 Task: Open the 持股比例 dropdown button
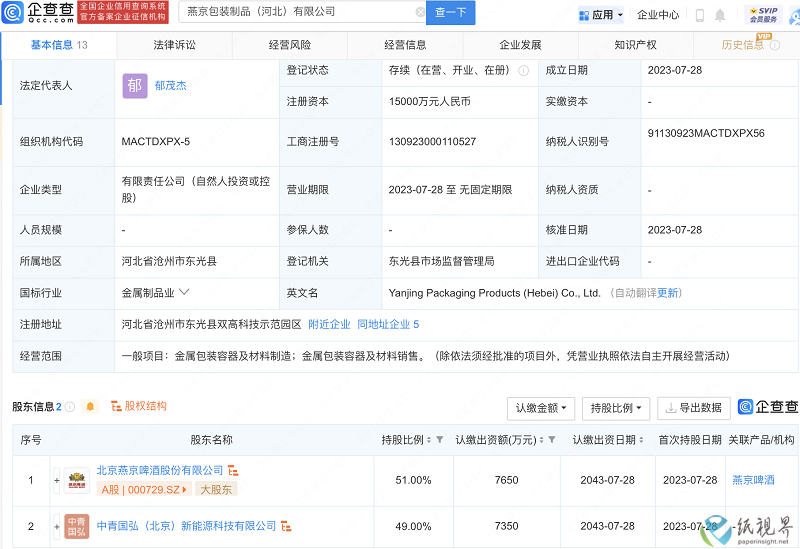616,408
